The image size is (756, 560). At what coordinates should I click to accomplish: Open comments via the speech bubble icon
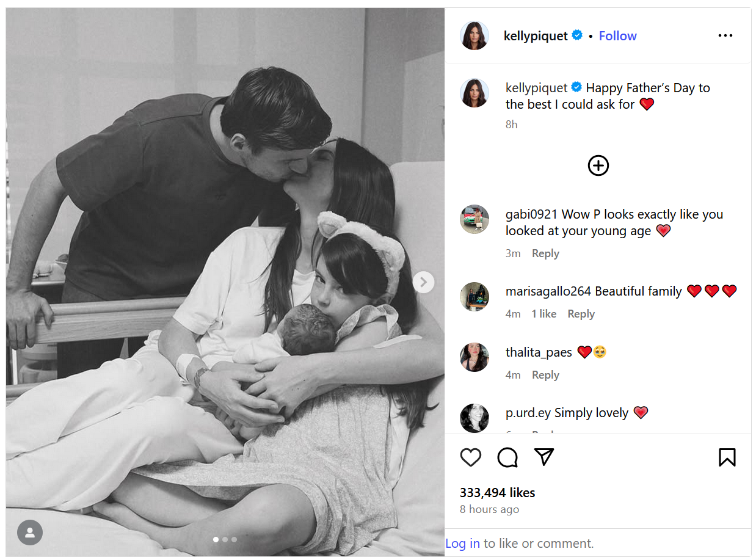(x=507, y=457)
